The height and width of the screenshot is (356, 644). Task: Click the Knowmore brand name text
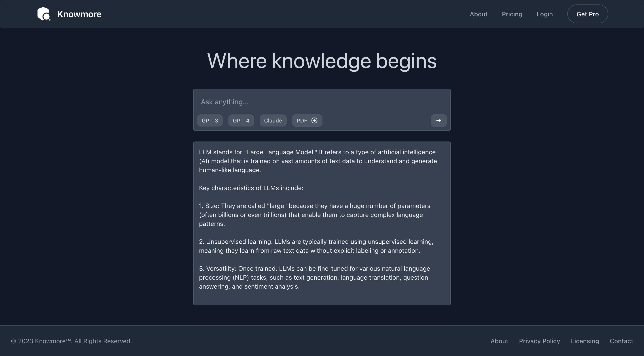(79, 14)
